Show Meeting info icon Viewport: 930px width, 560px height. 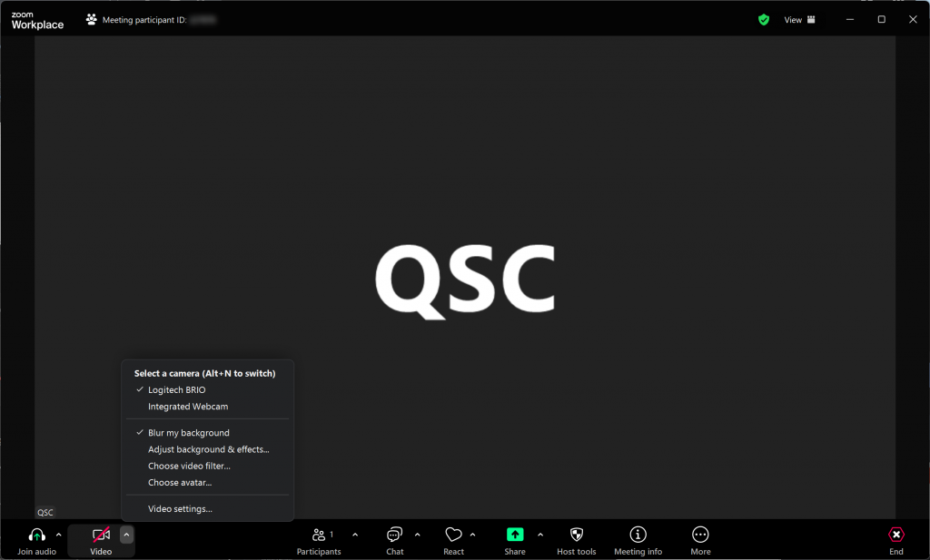click(638, 535)
